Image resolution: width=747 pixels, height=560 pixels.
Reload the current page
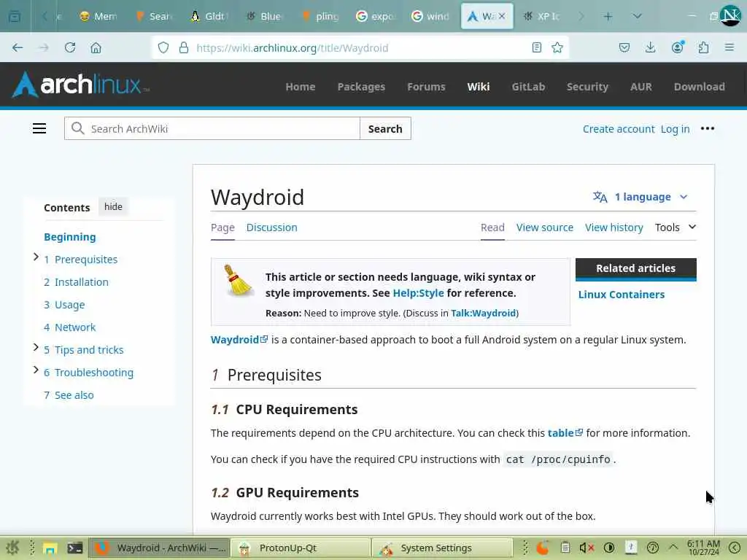coord(70,47)
